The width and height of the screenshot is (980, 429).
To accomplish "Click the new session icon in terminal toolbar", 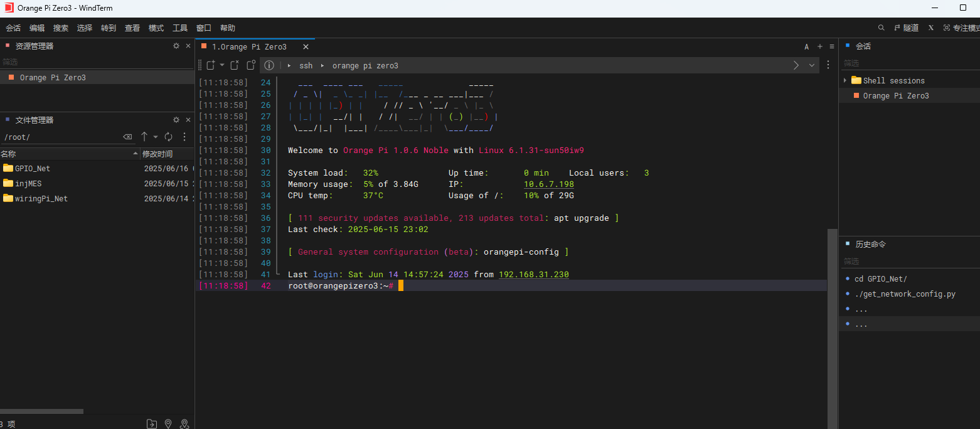I will pyautogui.click(x=211, y=65).
